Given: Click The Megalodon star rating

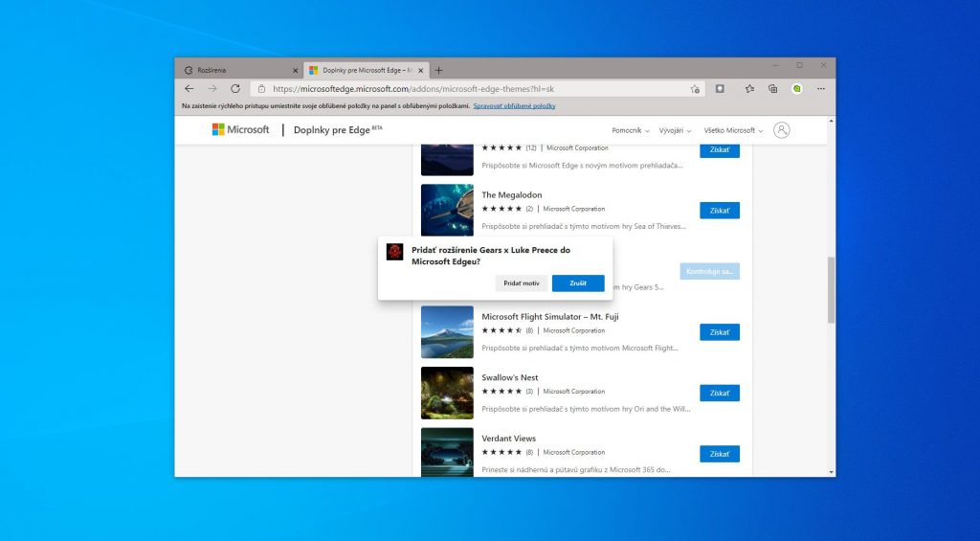Looking at the screenshot, I should [x=501, y=209].
